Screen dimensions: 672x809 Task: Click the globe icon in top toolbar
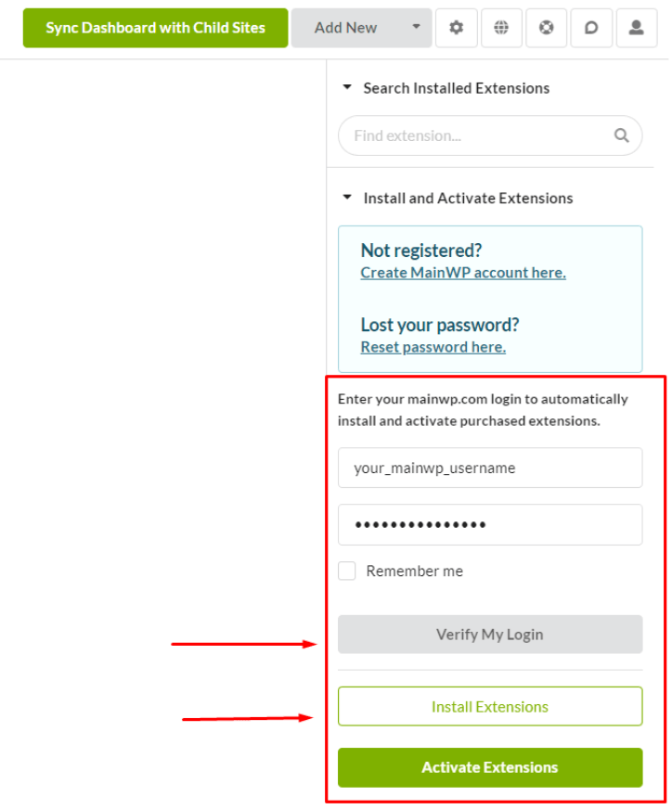click(x=503, y=28)
